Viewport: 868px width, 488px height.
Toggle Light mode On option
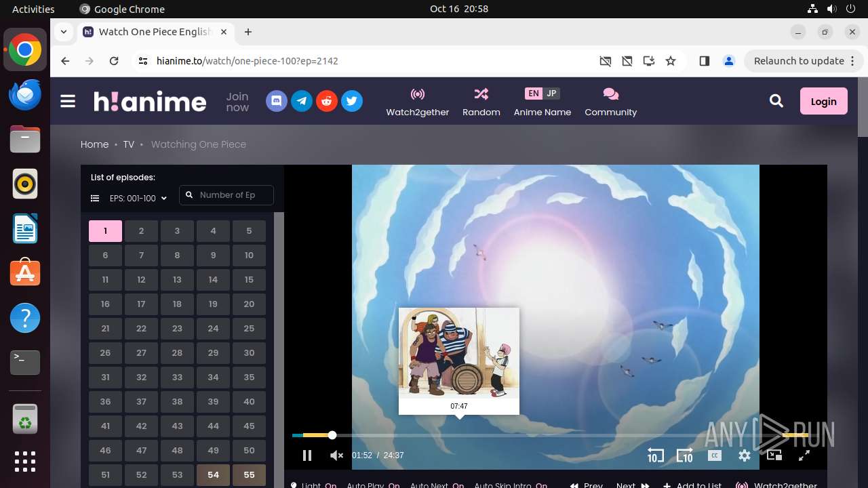[314, 485]
